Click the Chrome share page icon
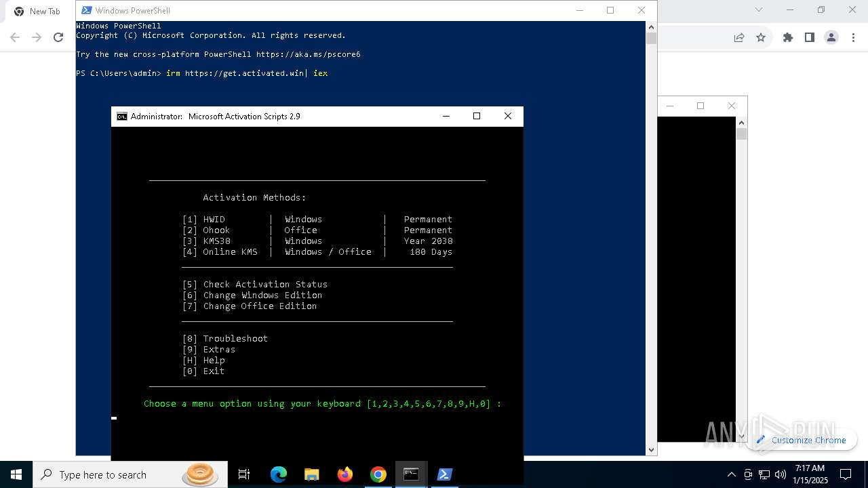This screenshot has width=868, height=488. [739, 37]
